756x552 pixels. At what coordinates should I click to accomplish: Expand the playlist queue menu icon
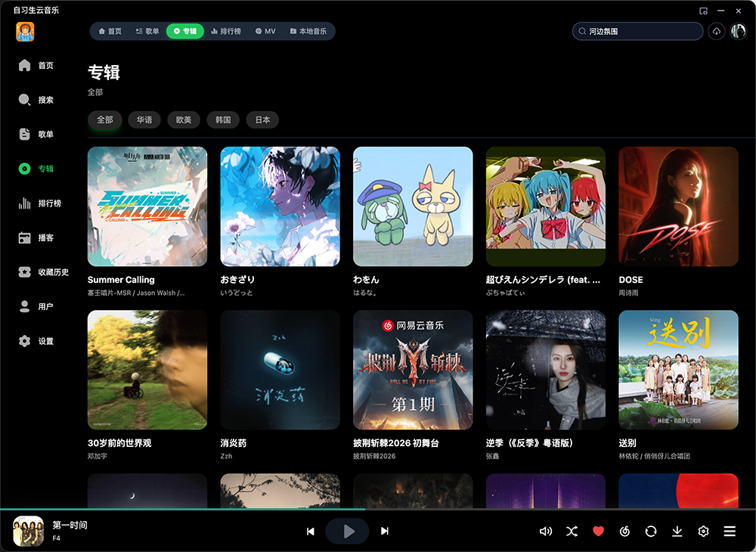pyautogui.click(x=730, y=532)
